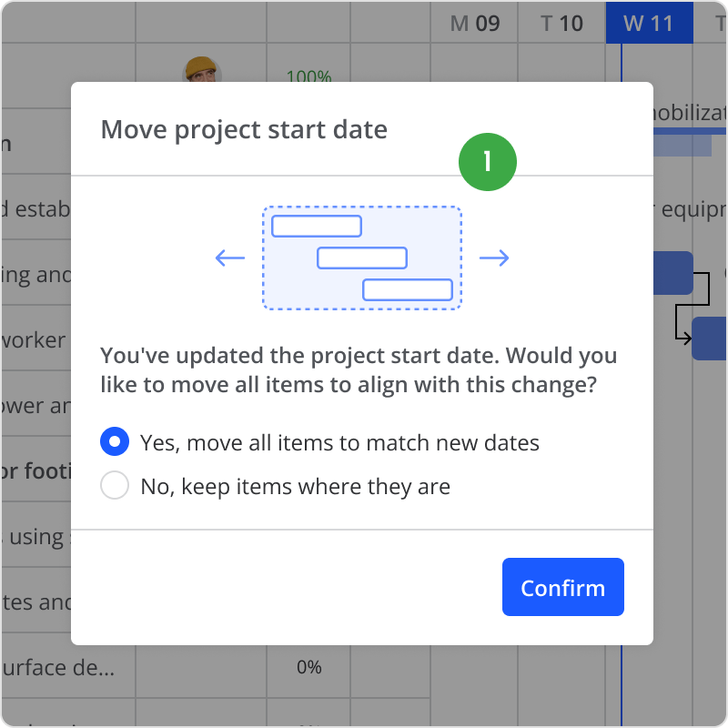Click the dashed Gantt bars illustration
The image size is (728, 728).
[362, 258]
